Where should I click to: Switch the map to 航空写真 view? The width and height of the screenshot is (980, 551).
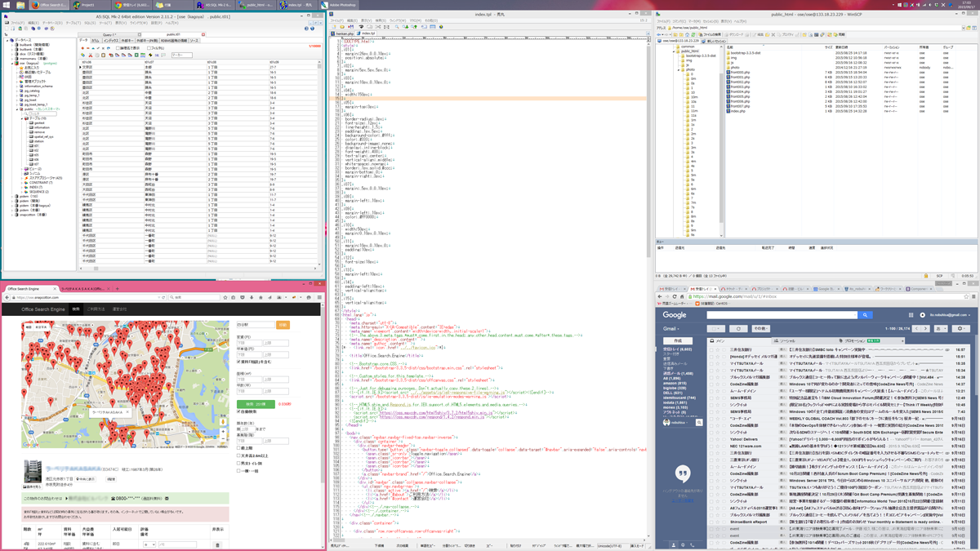42,327
